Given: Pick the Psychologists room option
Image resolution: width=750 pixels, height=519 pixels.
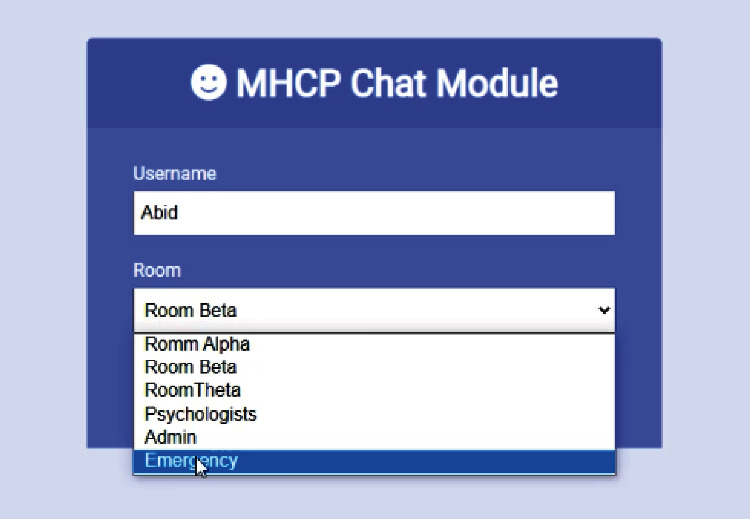Looking at the screenshot, I should (x=375, y=414).
